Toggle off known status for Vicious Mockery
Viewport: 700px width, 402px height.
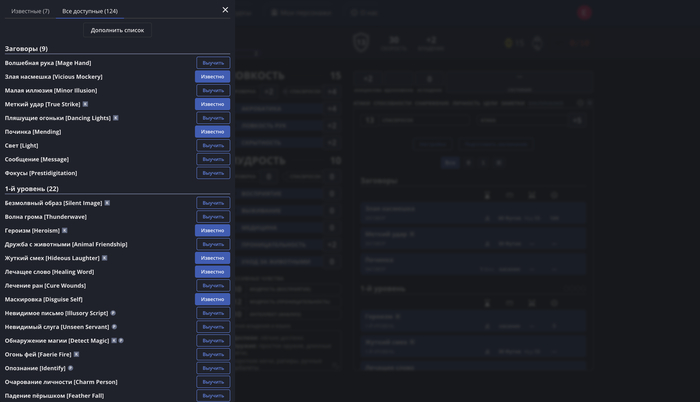coord(213,77)
